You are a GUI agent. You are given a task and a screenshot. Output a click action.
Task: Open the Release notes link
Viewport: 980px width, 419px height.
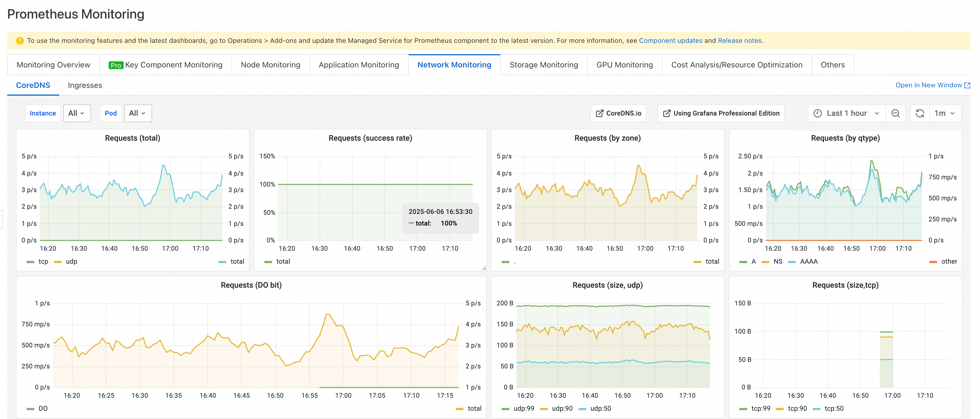pos(739,41)
